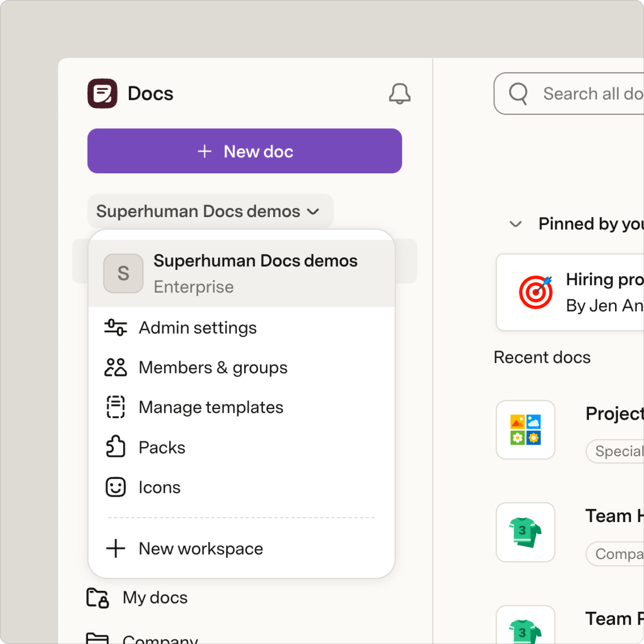Click the Manage templates icon

(x=115, y=407)
